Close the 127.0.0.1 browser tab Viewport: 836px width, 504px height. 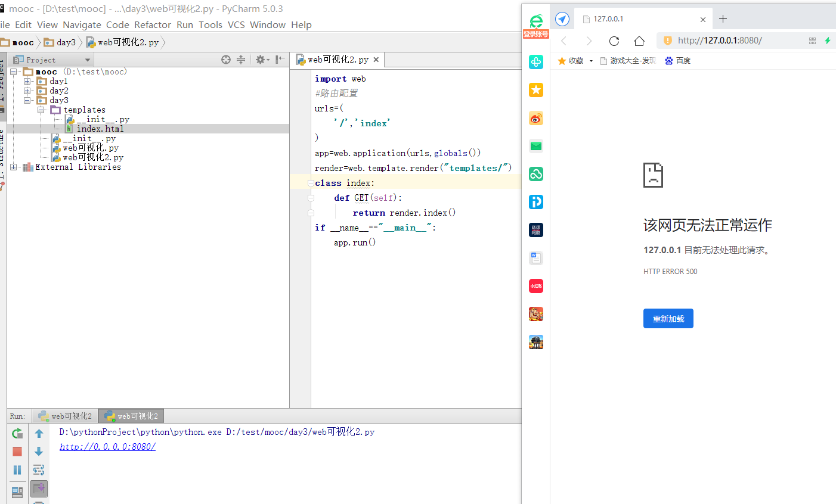(x=702, y=19)
